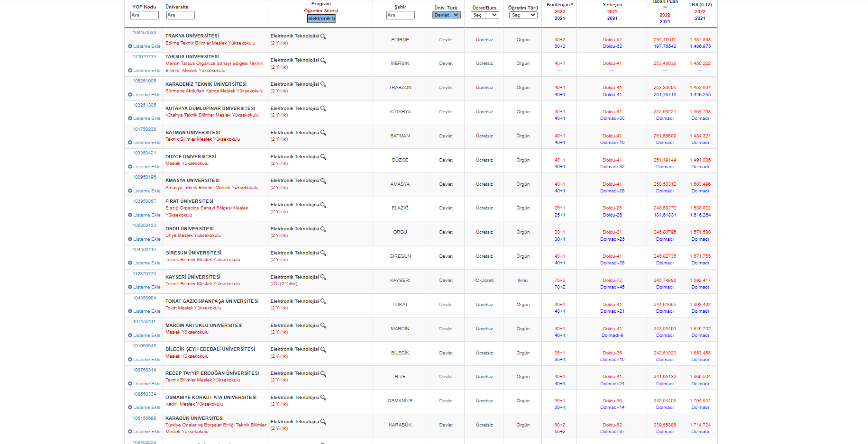Open magnifier icon for Batman Üniversitesi program

click(323, 133)
